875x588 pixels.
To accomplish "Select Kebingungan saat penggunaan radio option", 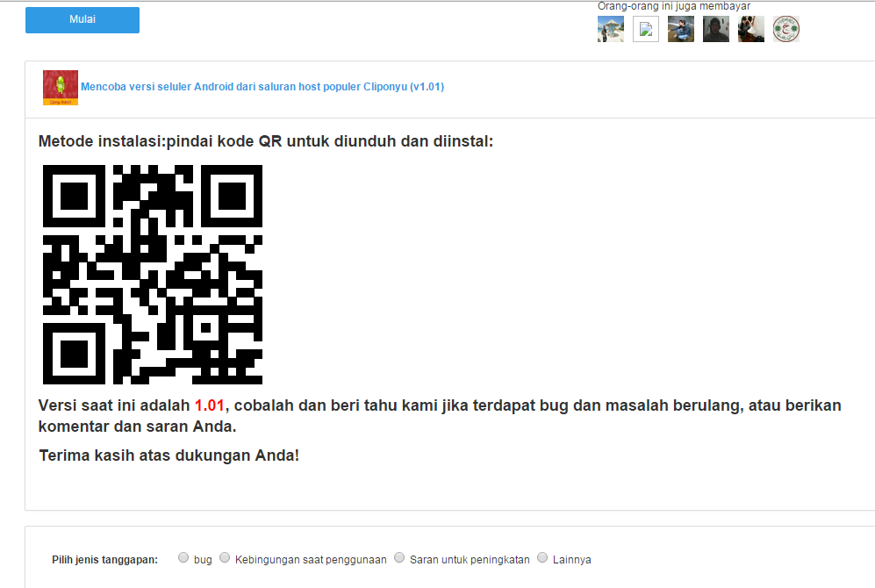I will [x=225, y=557].
